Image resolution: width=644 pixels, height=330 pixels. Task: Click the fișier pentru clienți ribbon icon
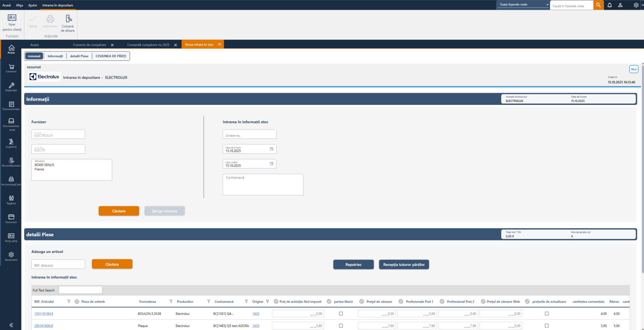click(x=12, y=17)
